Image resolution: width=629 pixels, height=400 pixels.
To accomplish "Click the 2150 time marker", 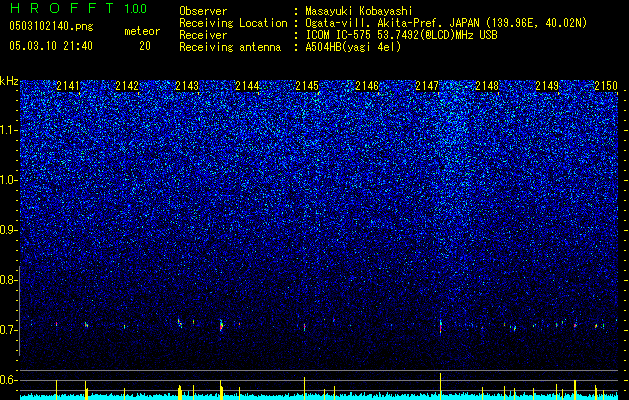I will pos(606,85).
